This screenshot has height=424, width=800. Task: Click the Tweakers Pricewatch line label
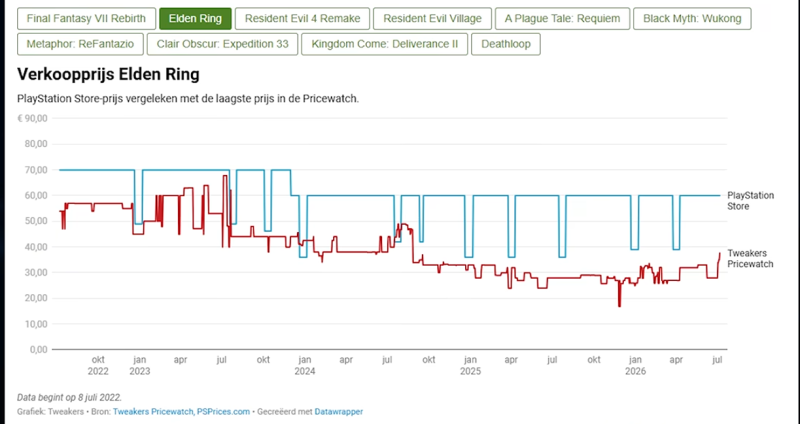point(750,259)
